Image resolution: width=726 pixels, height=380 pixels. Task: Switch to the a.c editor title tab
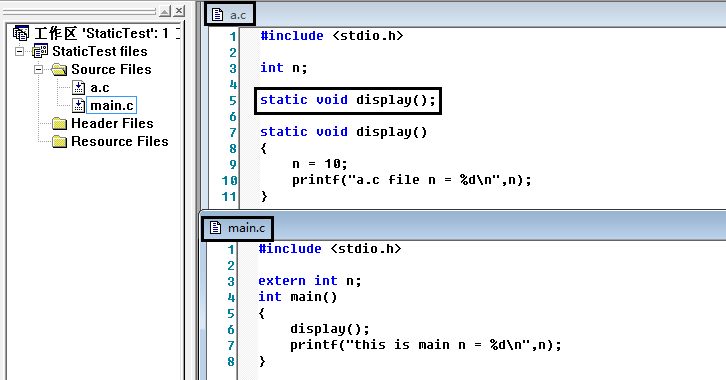(x=230, y=15)
